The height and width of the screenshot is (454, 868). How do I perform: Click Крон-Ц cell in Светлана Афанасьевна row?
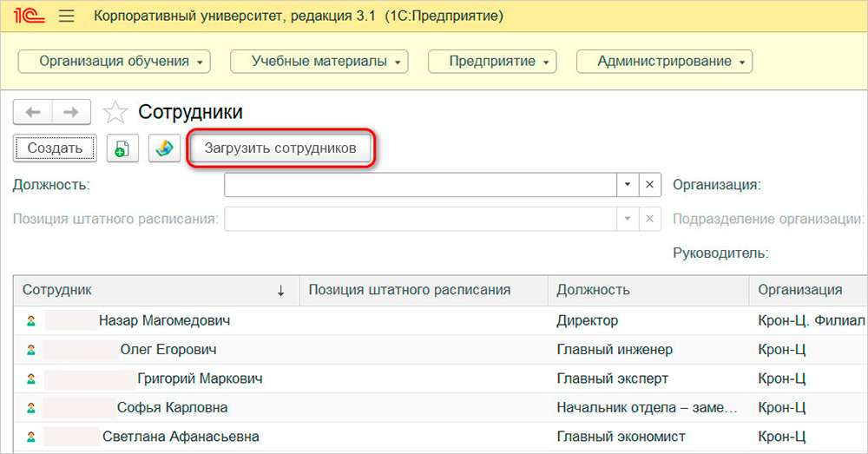click(809, 437)
